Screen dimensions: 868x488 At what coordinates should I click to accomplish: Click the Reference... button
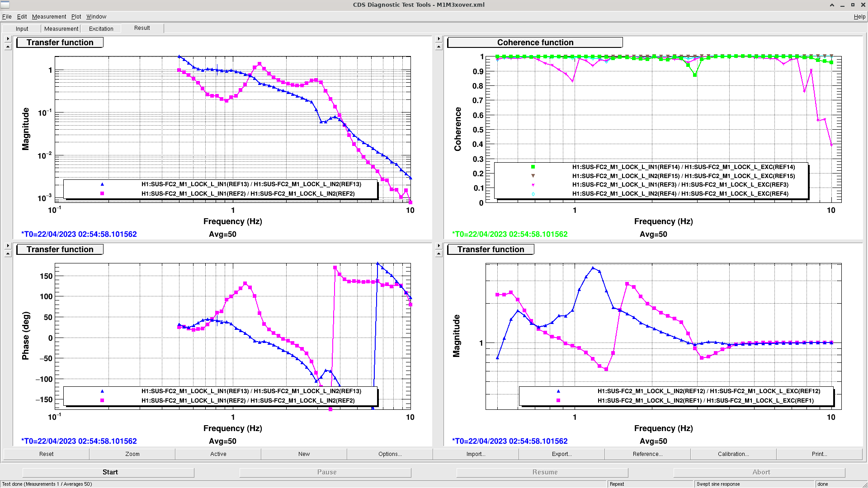coord(647,454)
